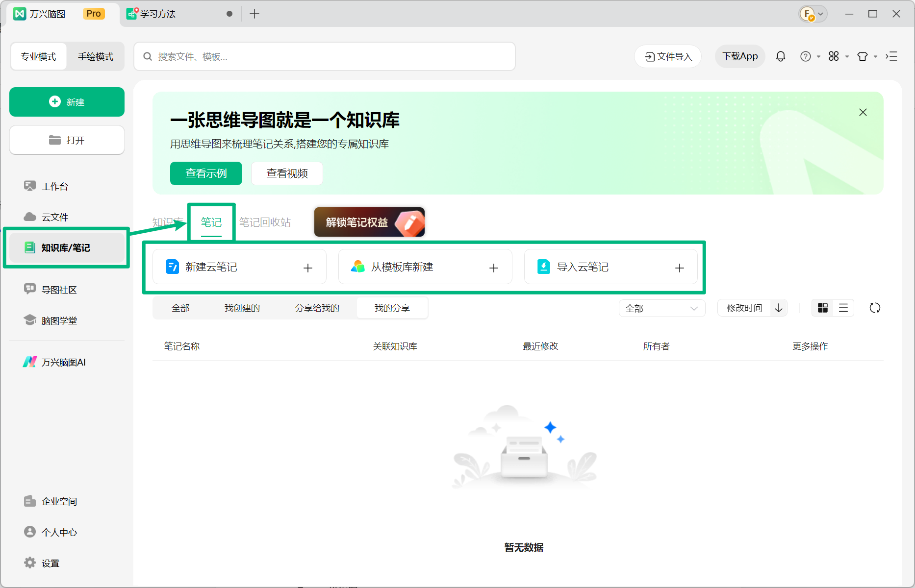The height and width of the screenshot is (588, 915).
Task: Open 云文件 in sidebar
Action: pyautogui.click(x=67, y=217)
